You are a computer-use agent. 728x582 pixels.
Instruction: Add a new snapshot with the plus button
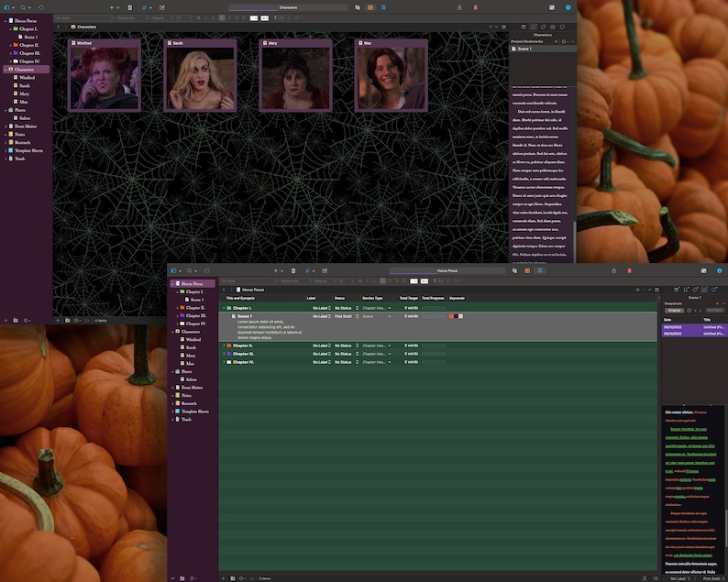click(x=717, y=303)
